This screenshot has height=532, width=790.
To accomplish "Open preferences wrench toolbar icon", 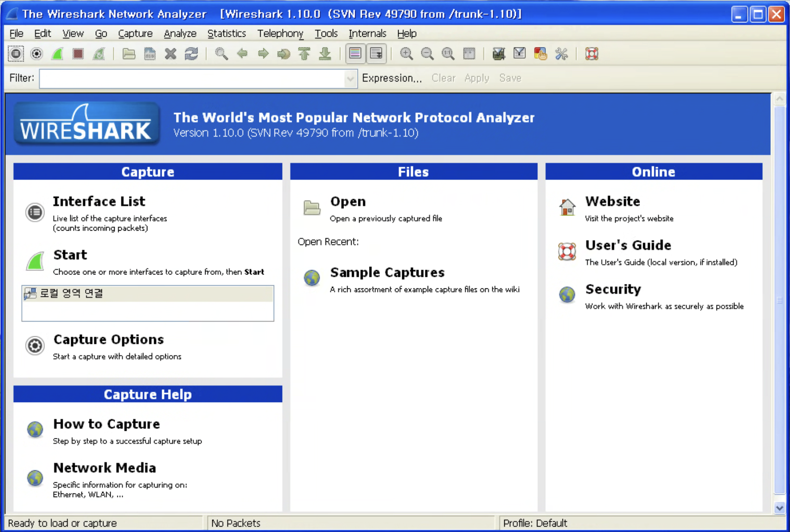I will pyautogui.click(x=561, y=54).
